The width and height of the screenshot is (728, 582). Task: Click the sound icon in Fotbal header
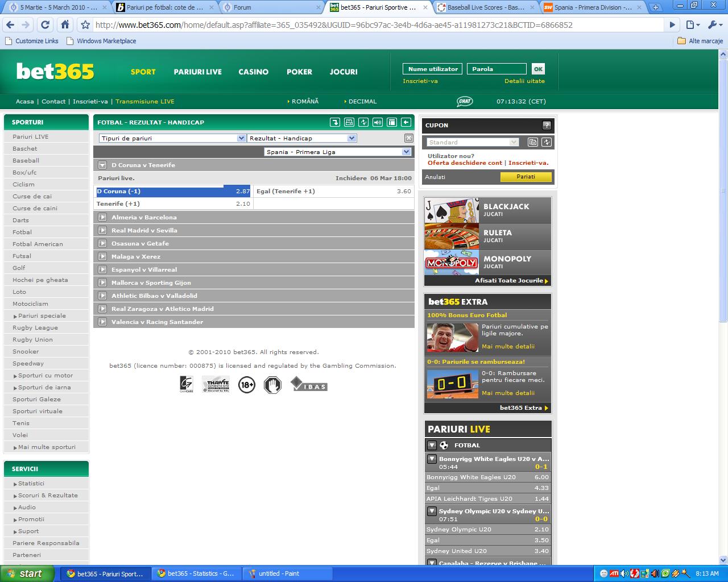378,122
